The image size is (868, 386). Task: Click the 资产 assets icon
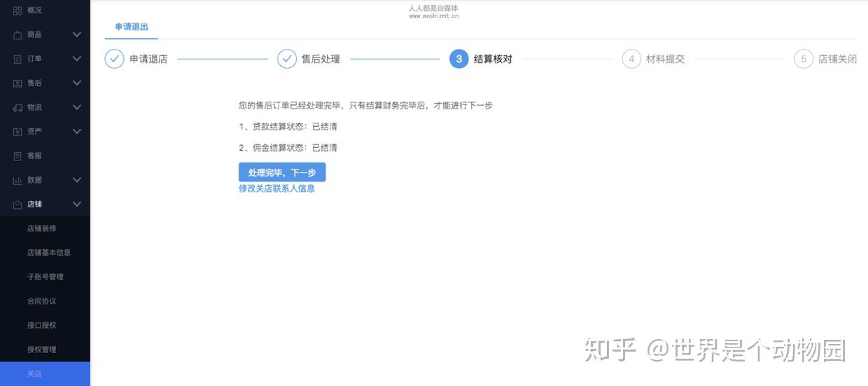tap(17, 132)
